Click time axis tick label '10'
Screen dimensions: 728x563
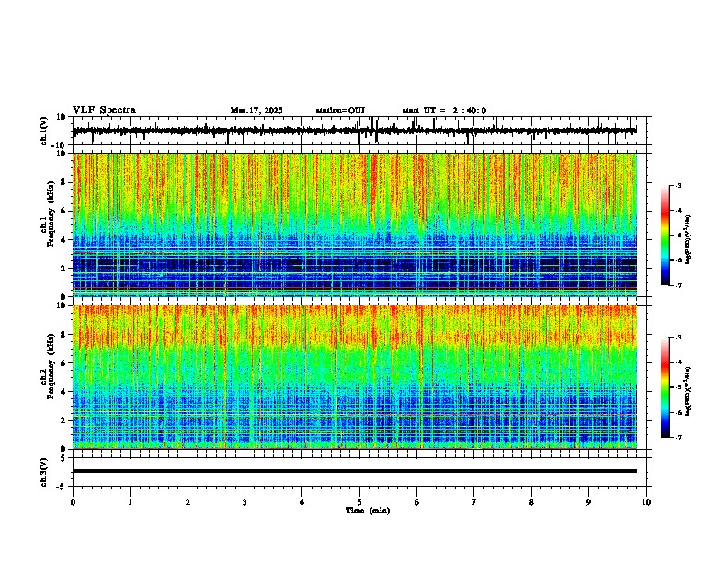click(x=646, y=502)
